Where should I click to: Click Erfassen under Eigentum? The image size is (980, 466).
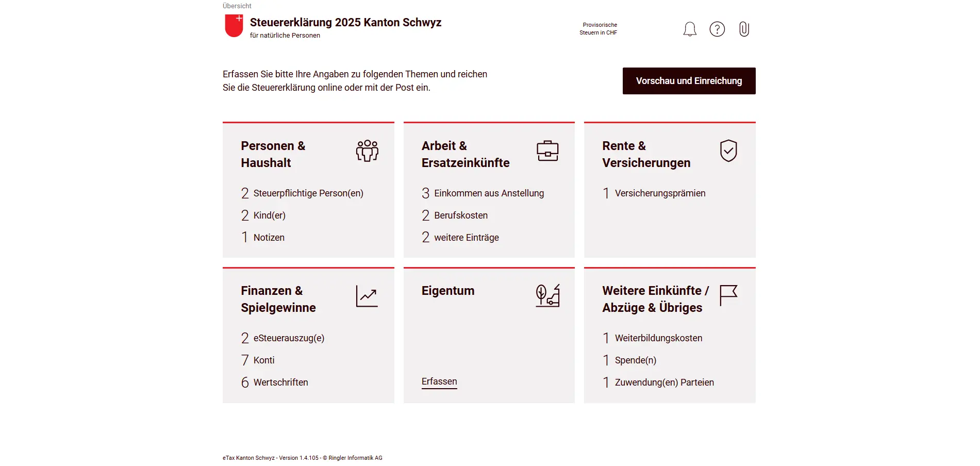click(x=439, y=381)
